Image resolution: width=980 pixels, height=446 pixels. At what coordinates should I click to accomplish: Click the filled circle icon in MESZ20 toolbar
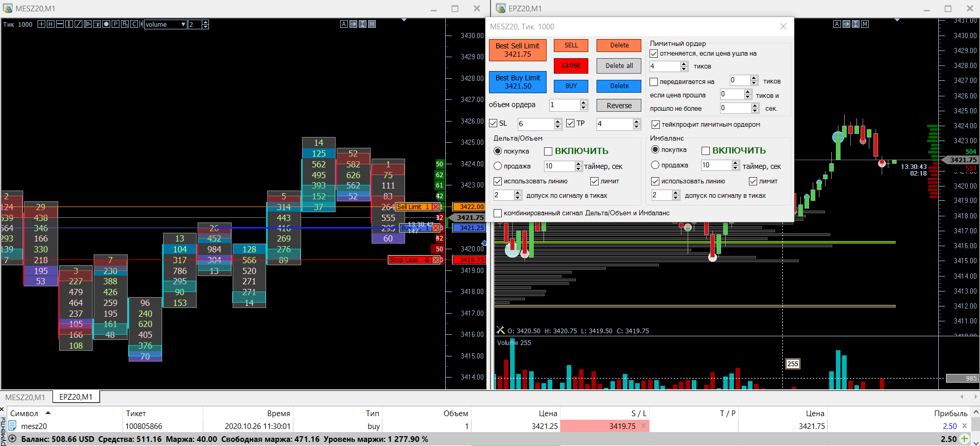(106, 24)
